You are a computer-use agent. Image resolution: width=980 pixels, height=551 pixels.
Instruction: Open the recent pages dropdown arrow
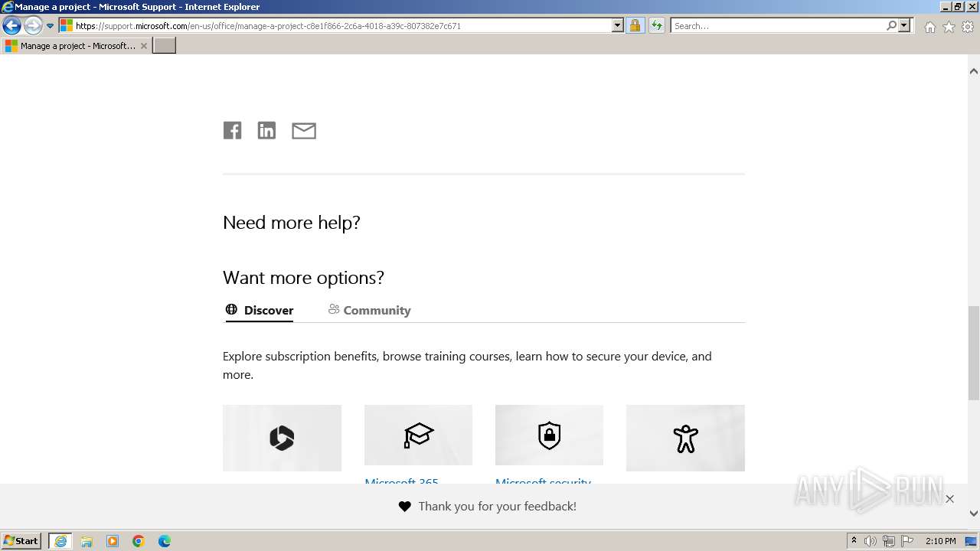[50, 26]
